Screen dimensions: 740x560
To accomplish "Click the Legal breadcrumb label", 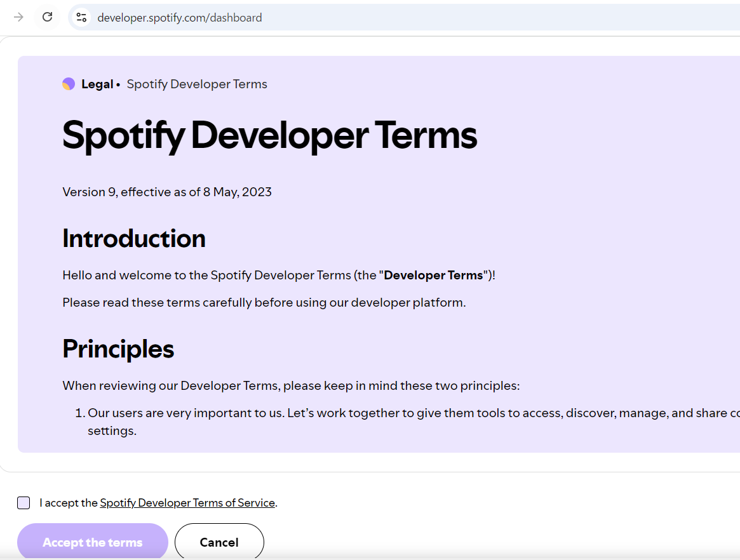I will [97, 84].
